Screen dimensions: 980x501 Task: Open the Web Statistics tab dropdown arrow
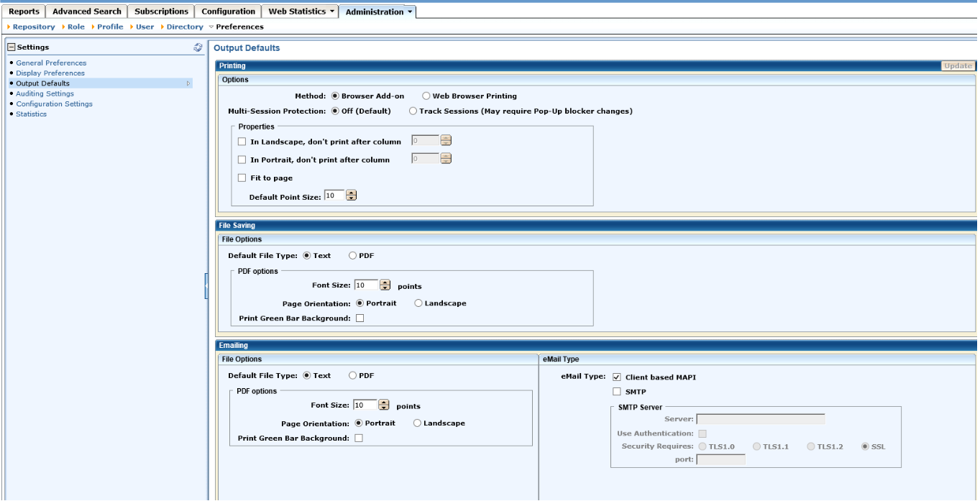pyautogui.click(x=333, y=12)
